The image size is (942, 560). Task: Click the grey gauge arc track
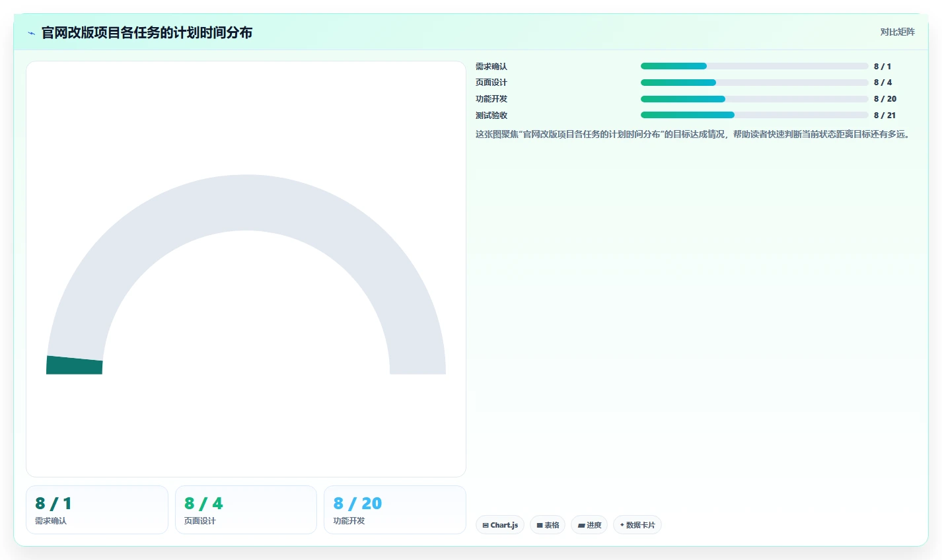pos(246,202)
